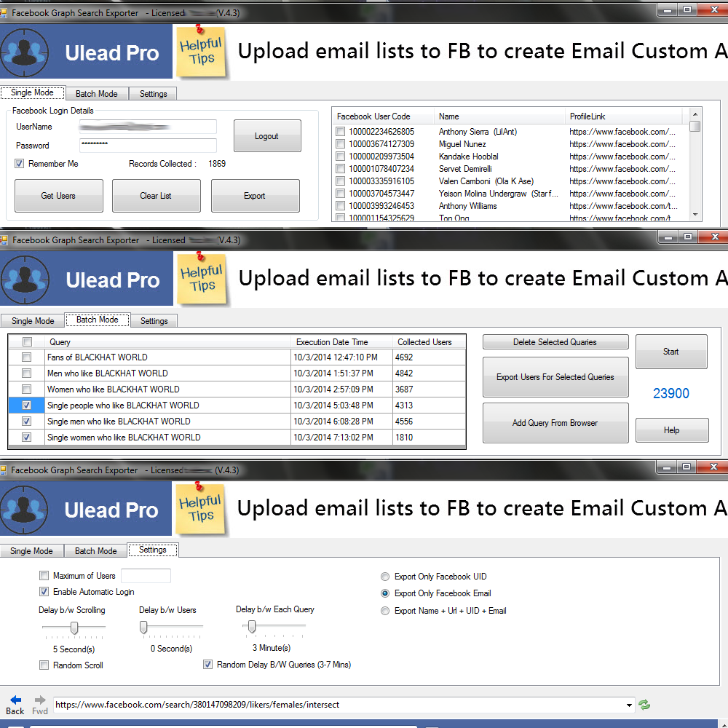Toggle the Remember Me checkbox
The width and height of the screenshot is (728, 728).
point(19,163)
